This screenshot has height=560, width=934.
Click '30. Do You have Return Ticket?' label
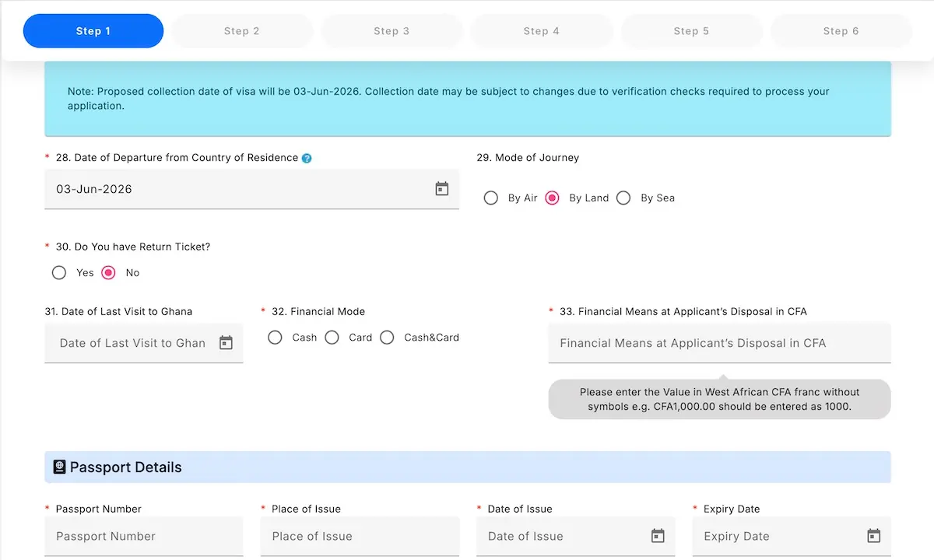(x=133, y=247)
